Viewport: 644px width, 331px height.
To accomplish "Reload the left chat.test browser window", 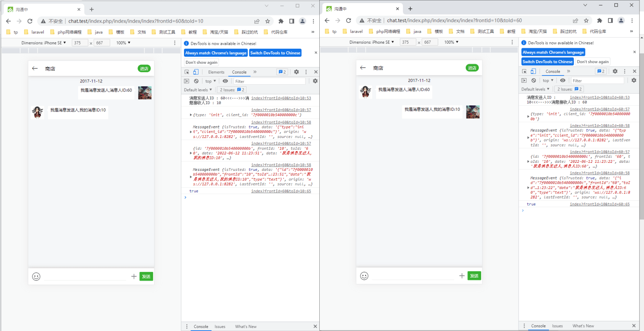I will click(30, 21).
